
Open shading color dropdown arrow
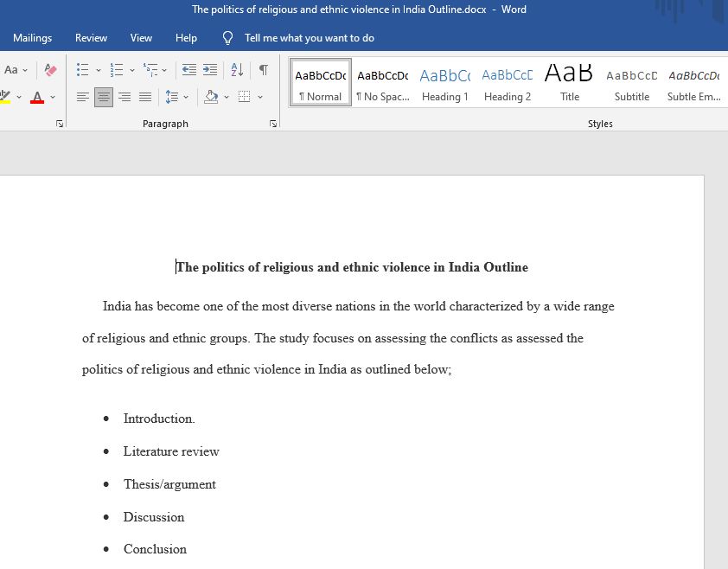[x=227, y=97]
